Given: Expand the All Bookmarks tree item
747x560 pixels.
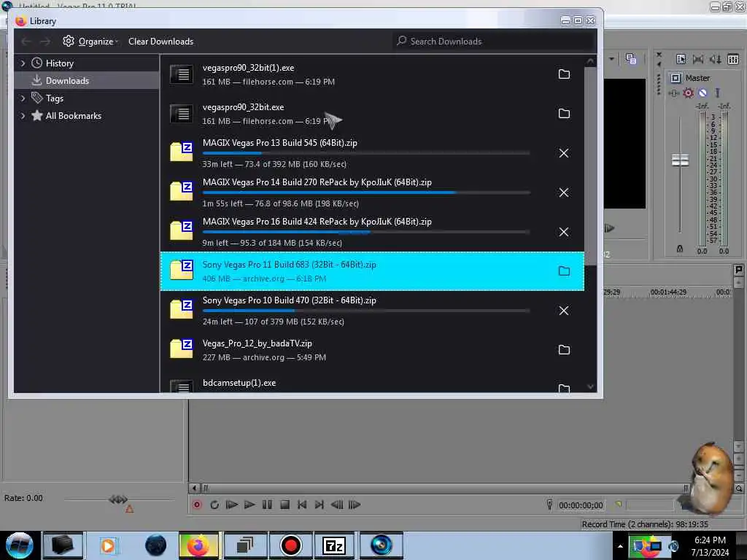Looking at the screenshot, I should point(23,116).
